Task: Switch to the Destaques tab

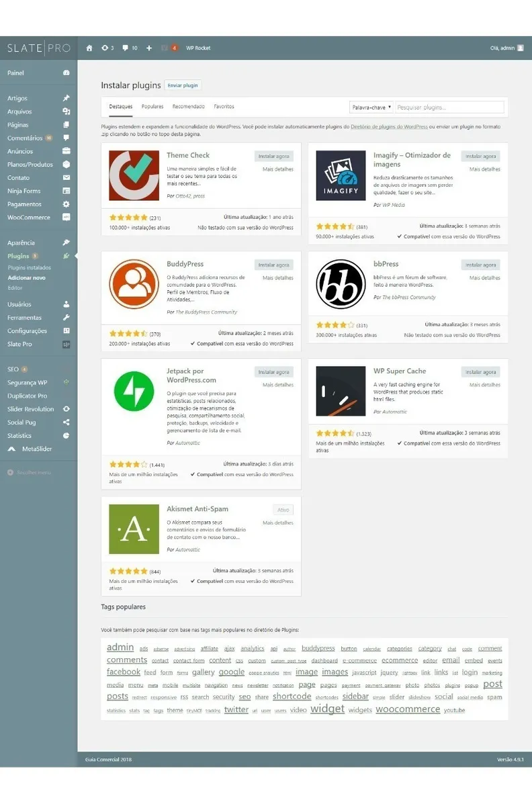Action: point(121,107)
